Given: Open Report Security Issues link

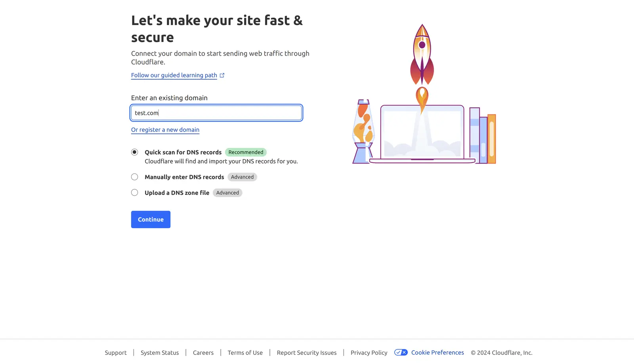Looking at the screenshot, I should [307, 353].
